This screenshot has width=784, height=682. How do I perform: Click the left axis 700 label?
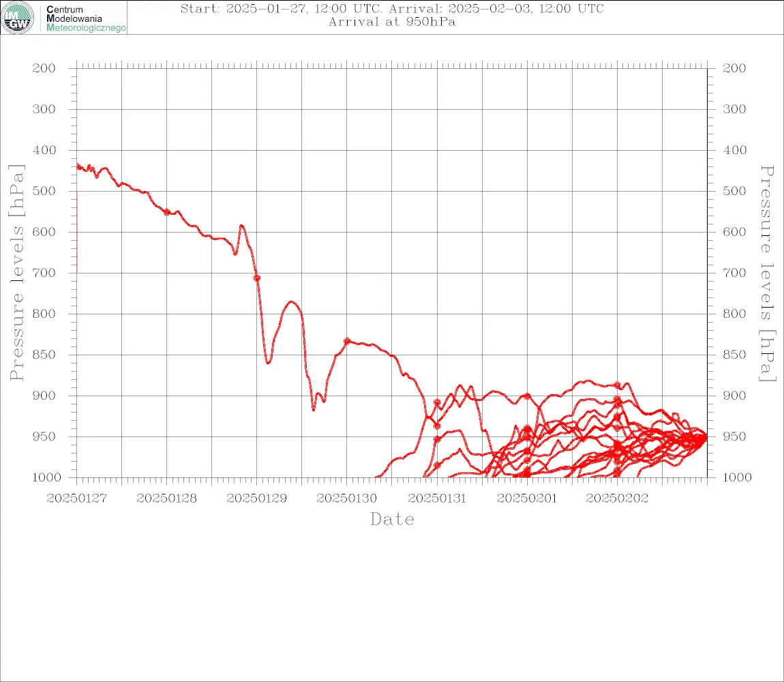point(44,273)
